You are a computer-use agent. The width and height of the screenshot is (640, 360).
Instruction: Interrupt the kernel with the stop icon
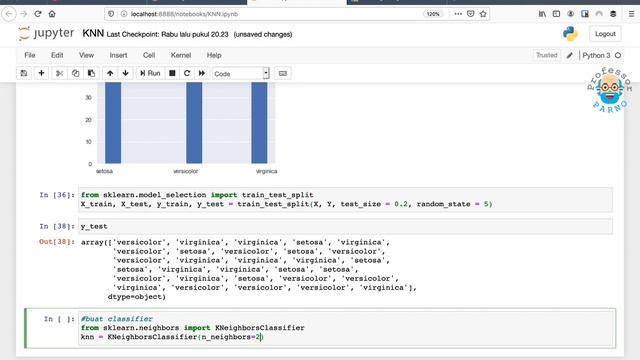point(172,73)
